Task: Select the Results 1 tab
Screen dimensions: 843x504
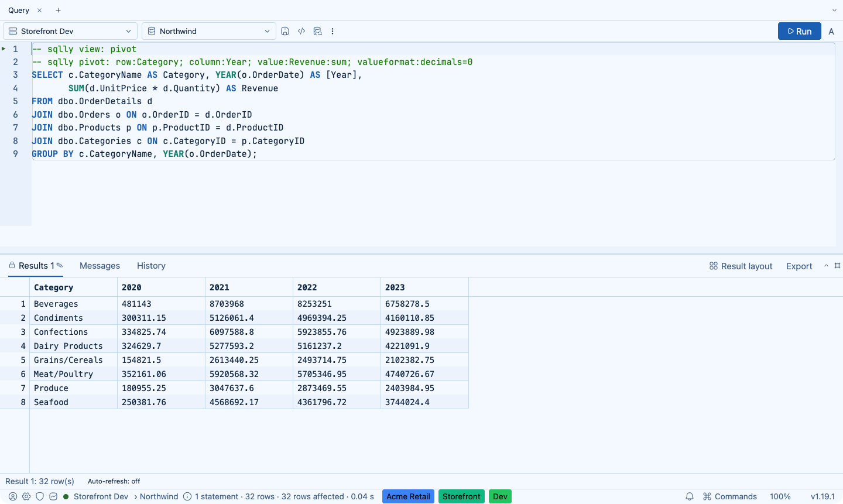Action: pyautogui.click(x=36, y=266)
